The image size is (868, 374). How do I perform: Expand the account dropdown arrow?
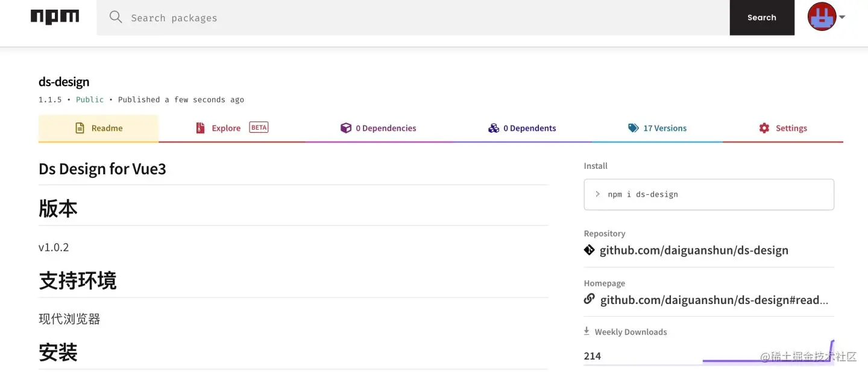pyautogui.click(x=842, y=17)
